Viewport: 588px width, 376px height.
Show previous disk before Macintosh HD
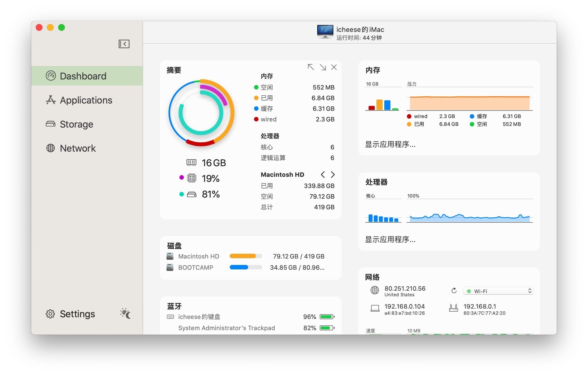point(323,175)
